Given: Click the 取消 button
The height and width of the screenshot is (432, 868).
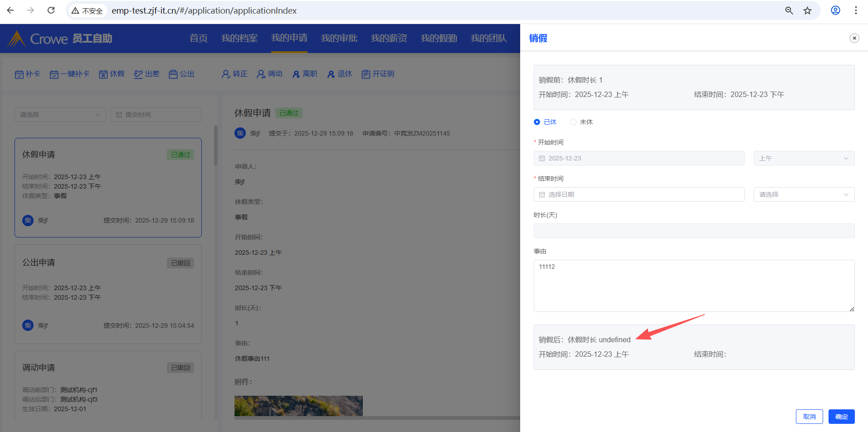Looking at the screenshot, I should point(809,417).
